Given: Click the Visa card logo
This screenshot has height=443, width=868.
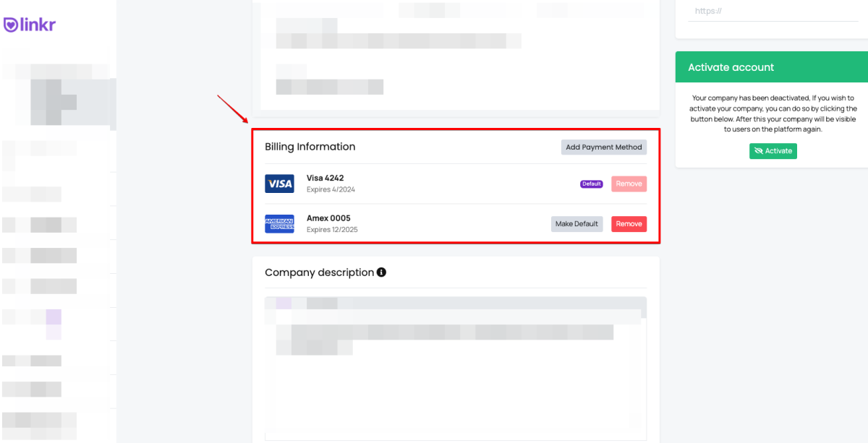Looking at the screenshot, I should (279, 184).
